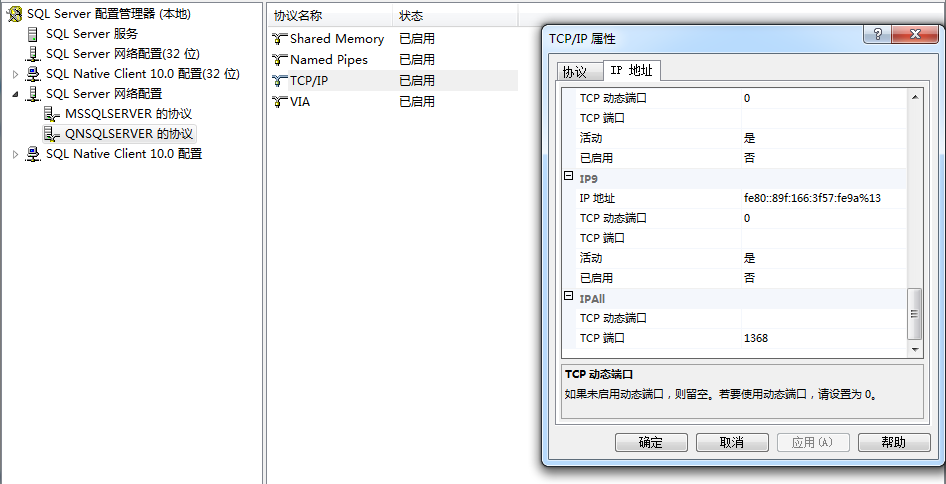Expand SQL Native Client 10.0 配置(32 位) node
The height and width of the screenshot is (484, 946).
(16, 74)
